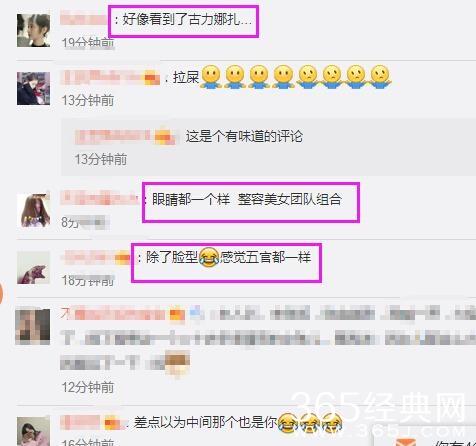Click orange notification icon at bottom right
The width and height of the screenshot is (476, 446).
click(407, 441)
